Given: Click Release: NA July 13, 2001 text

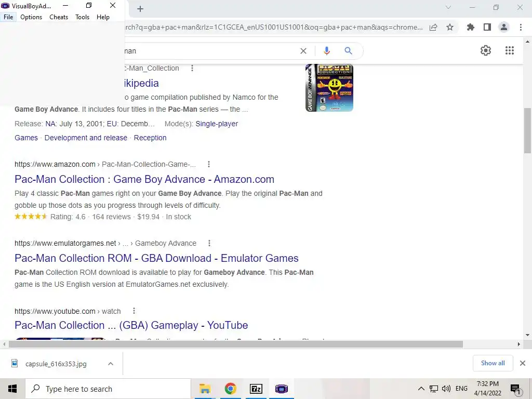Looking at the screenshot, I should 85,124.
